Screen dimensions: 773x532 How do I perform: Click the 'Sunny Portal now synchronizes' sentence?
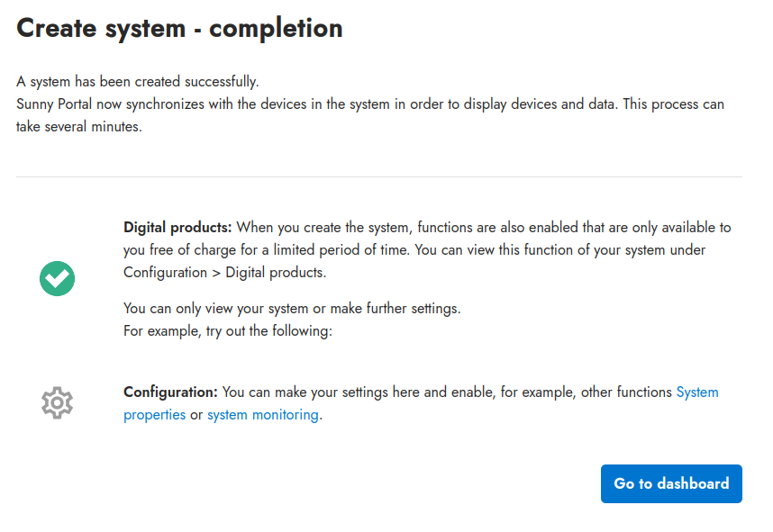(117, 104)
